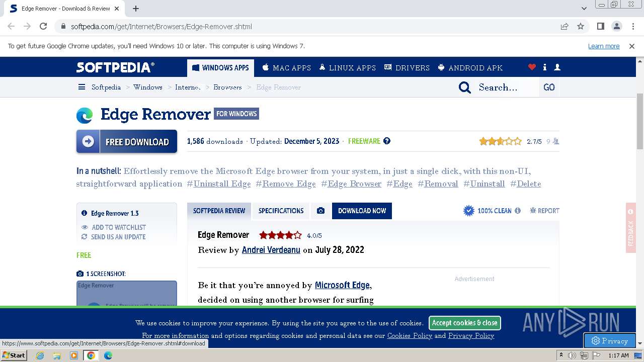Open the Windows breadcrumb link

pos(148,87)
